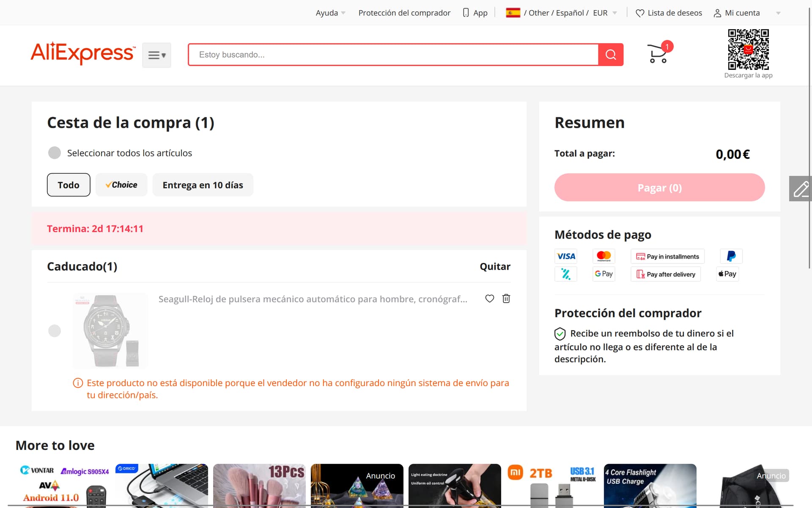Open the Spain flag language/currency selector
The height and width of the screenshot is (508, 812).
coord(561,13)
